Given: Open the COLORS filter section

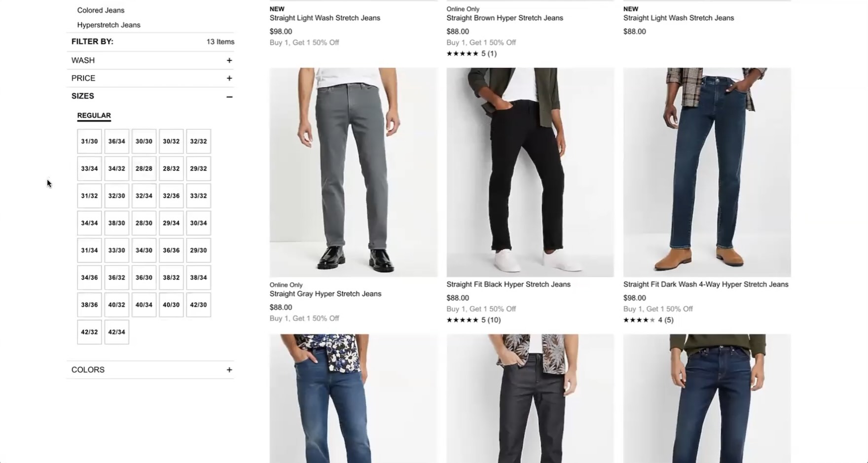Looking at the screenshot, I should (x=88, y=370).
